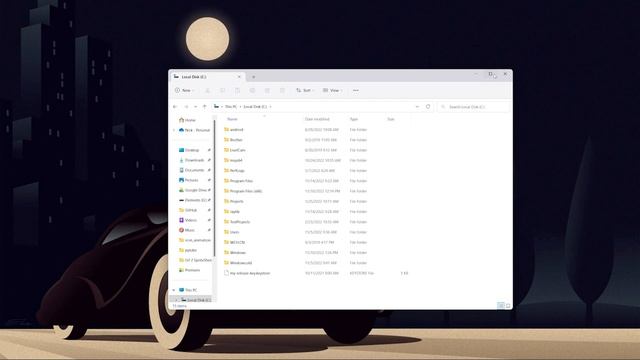640x360 pixels.
Task: Open the View options dropdown
Action: click(x=332, y=90)
